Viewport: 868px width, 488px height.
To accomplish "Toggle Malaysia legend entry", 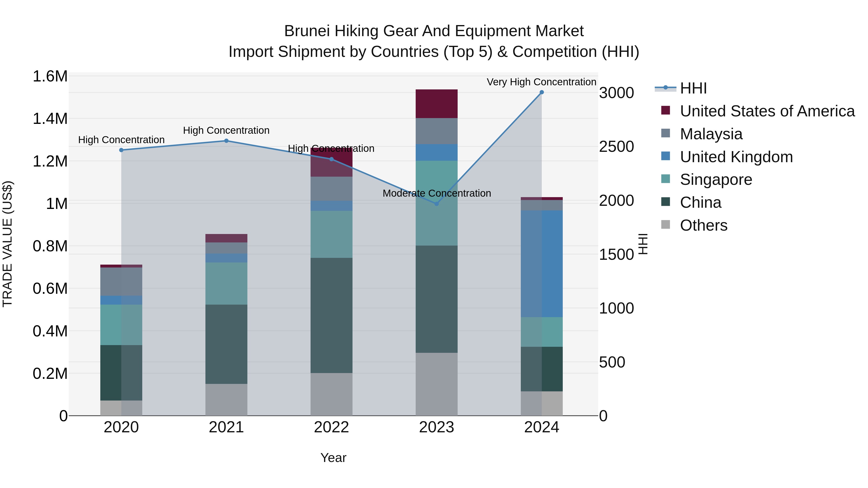I will click(702, 134).
